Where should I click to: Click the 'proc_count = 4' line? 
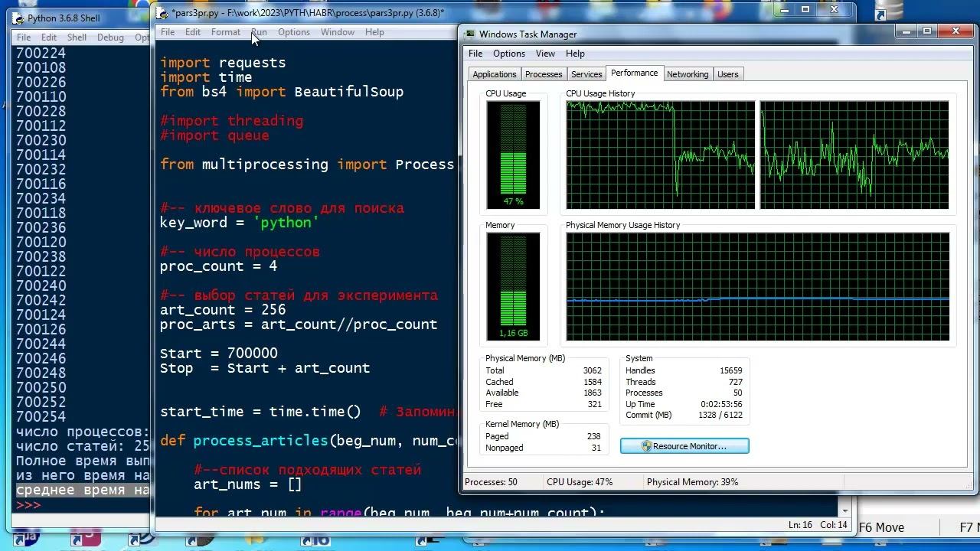[x=218, y=266]
